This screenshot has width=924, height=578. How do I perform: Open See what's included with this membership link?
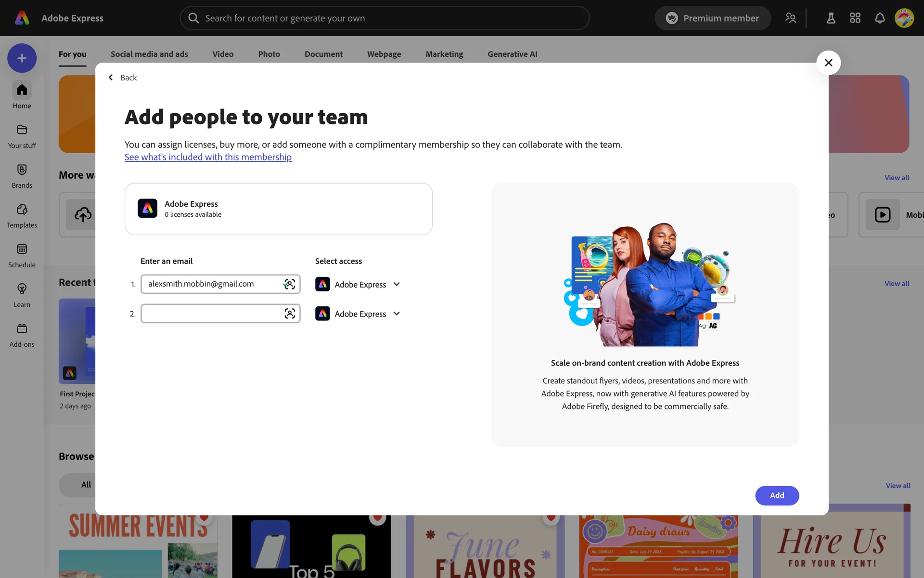click(x=208, y=157)
